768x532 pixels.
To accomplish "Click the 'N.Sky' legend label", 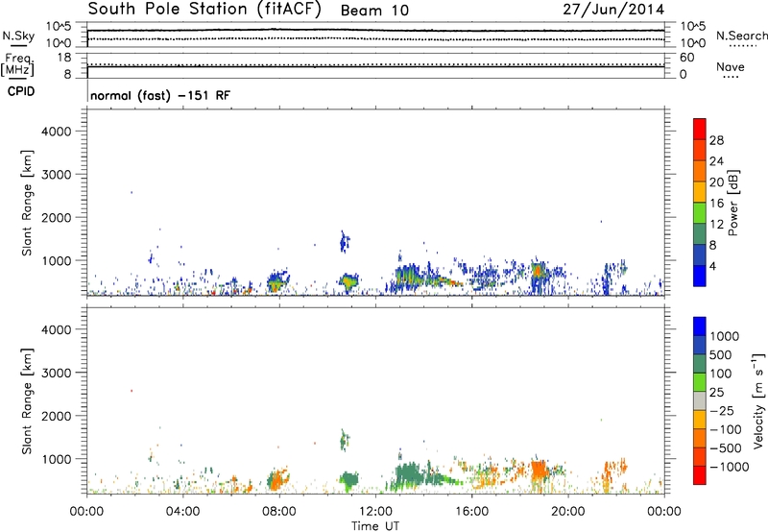I will click(18, 36).
